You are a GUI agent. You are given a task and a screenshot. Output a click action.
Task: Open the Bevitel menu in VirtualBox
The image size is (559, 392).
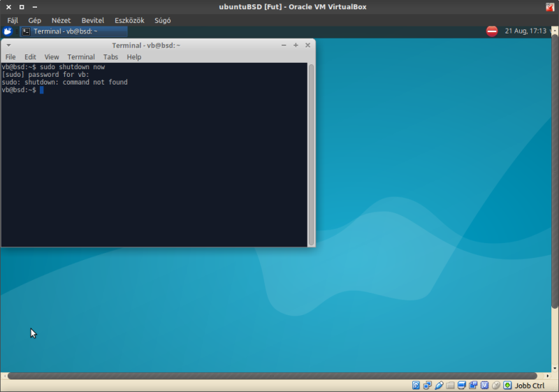(93, 20)
